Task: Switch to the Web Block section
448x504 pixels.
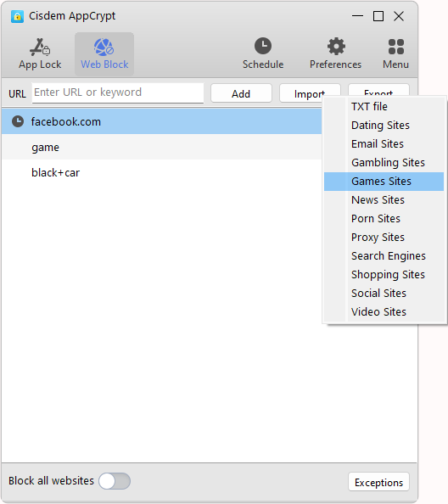Action: coord(104,54)
